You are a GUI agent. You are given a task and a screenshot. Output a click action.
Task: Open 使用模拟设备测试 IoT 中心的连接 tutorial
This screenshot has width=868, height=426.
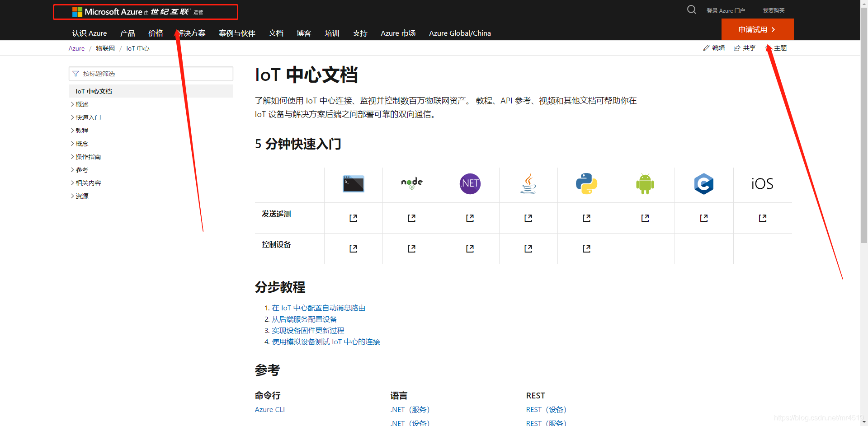325,342
